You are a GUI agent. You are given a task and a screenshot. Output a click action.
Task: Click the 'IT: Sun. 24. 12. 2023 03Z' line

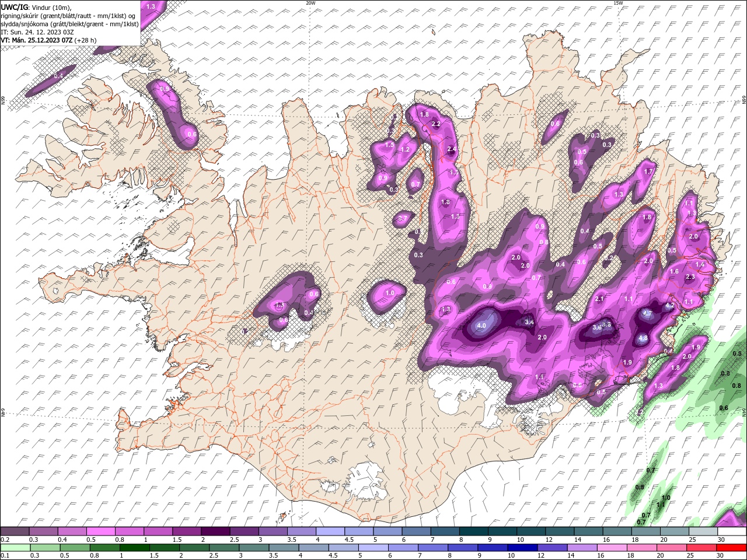point(37,32)
